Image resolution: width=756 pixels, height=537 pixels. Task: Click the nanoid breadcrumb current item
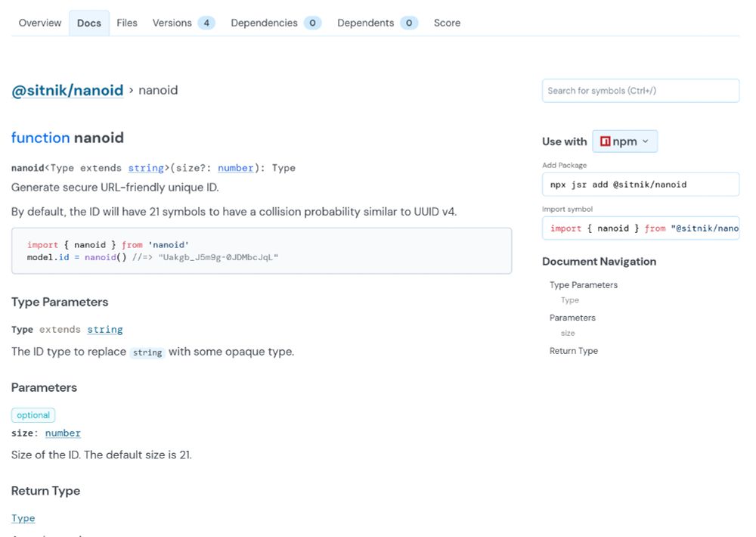click(x=158, y=90)
